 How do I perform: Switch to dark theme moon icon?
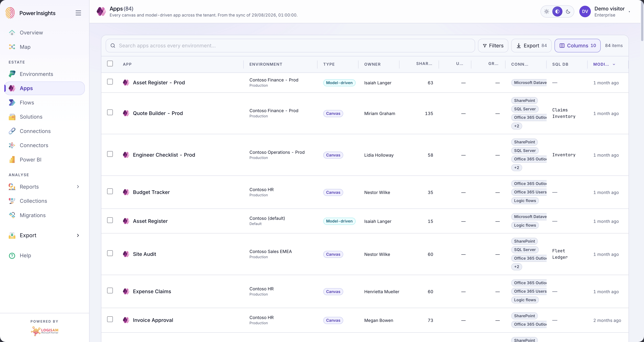(568, 11)
